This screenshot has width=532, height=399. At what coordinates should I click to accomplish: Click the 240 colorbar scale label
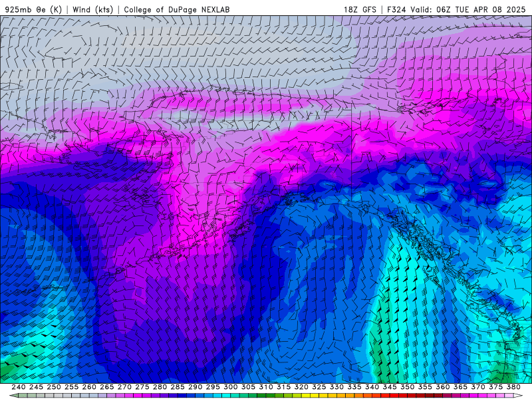point(19,387)
